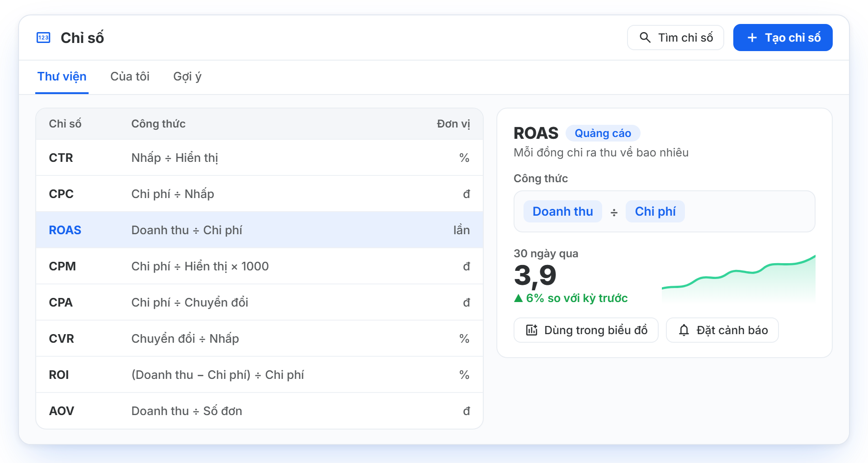This screenshot has height=463, width=868.
Task: Click the Quảng cáo category tag
Action: click(x=603, y=133)
